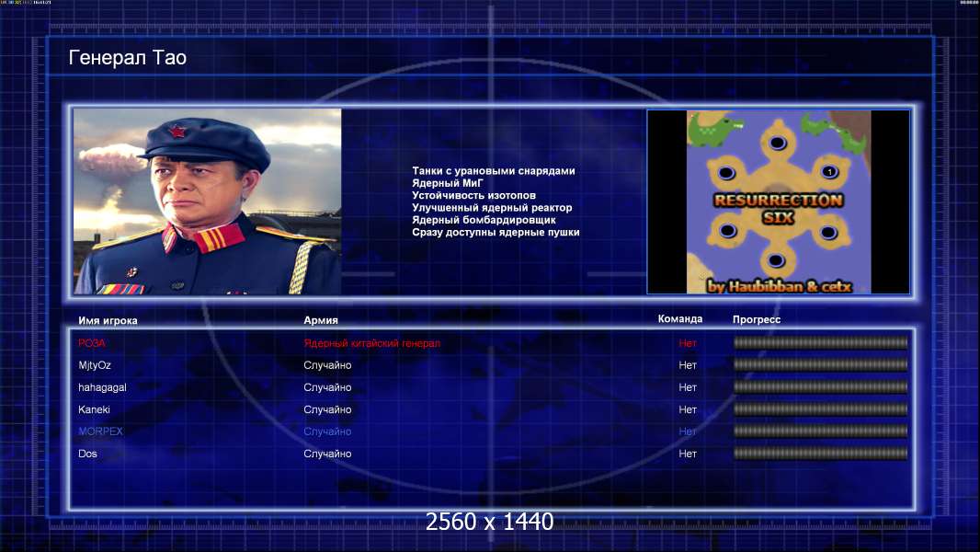Select player name 'Kaneki'
980x552 pixels.
coord(94,409)
